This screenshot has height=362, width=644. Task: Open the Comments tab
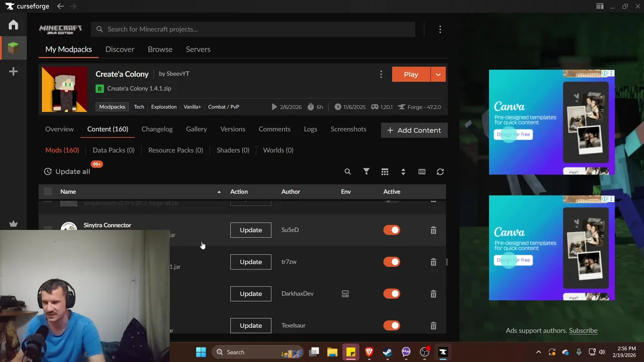click(274, 129)
